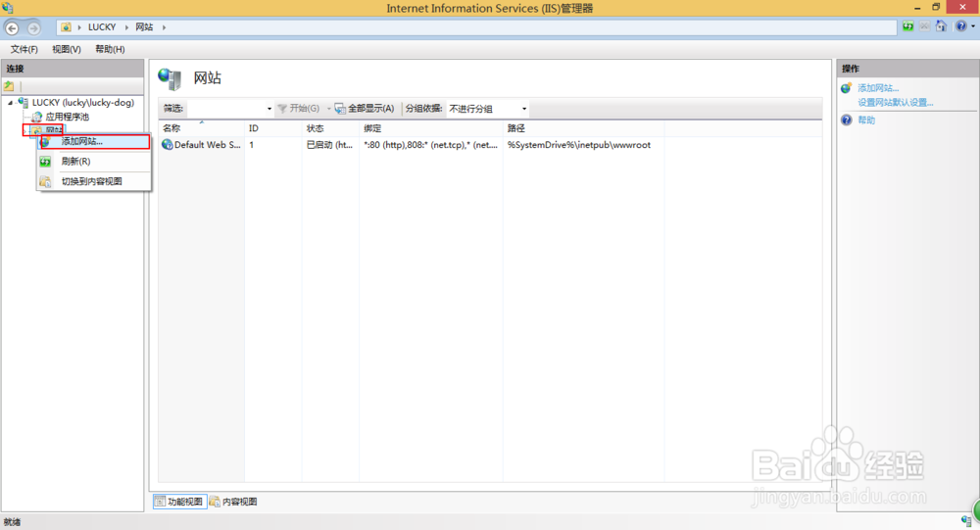
Task: Switch to the 内容视图 tab
Action: point(233,502)
